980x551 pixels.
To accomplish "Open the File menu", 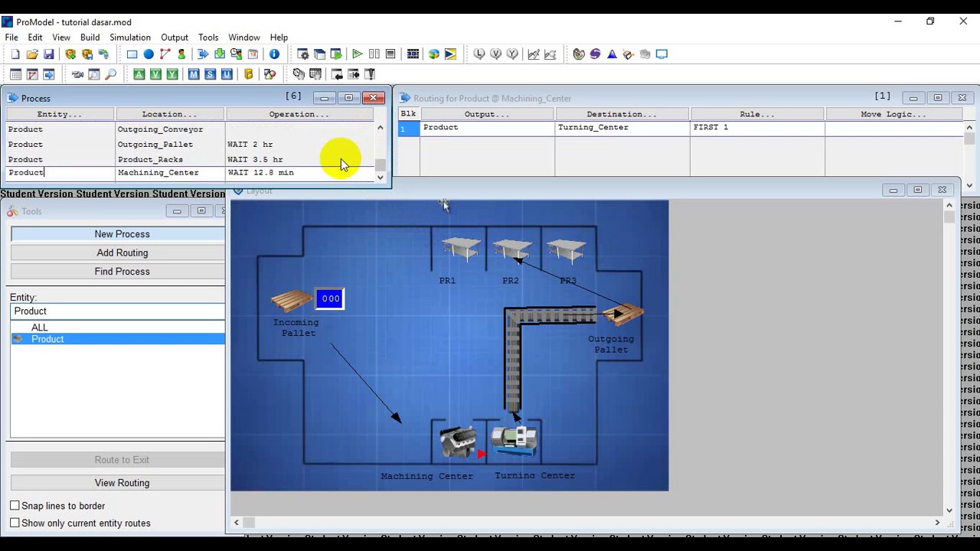I will pyautogui.click(x=11, y=37).
